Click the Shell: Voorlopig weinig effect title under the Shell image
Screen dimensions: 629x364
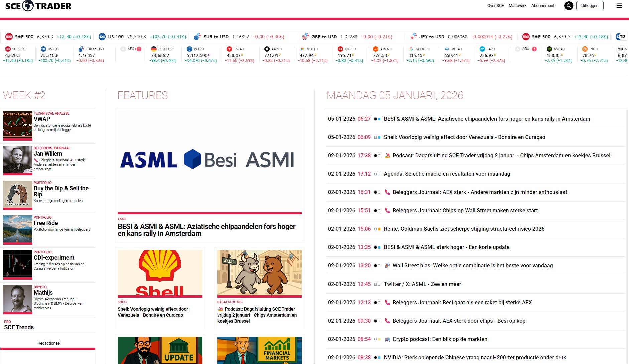[x=153, y=312]
